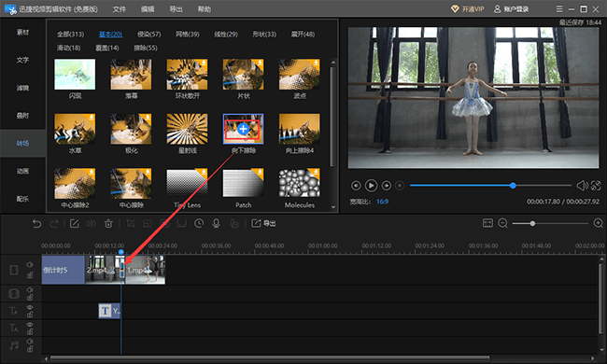Show the 覆盖(14) transition category
The width and height of the screenshot is (607, 364).
[x=106, y=48]
